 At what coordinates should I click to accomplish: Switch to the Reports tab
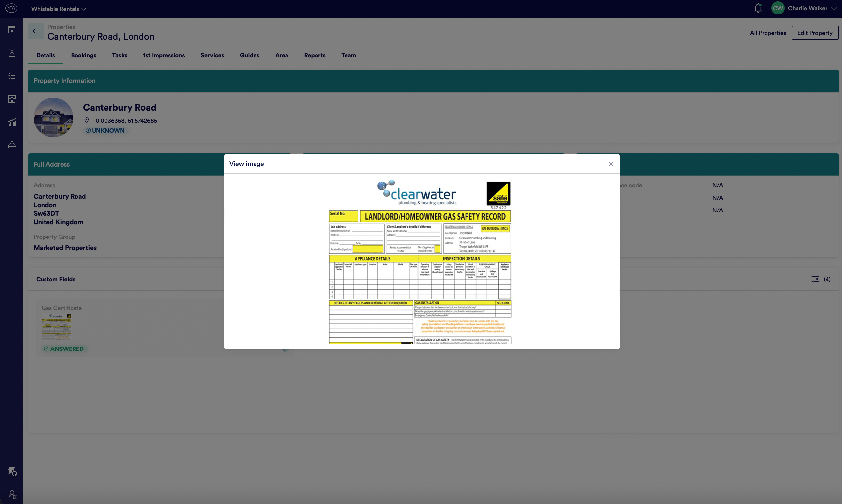[315, 55]
